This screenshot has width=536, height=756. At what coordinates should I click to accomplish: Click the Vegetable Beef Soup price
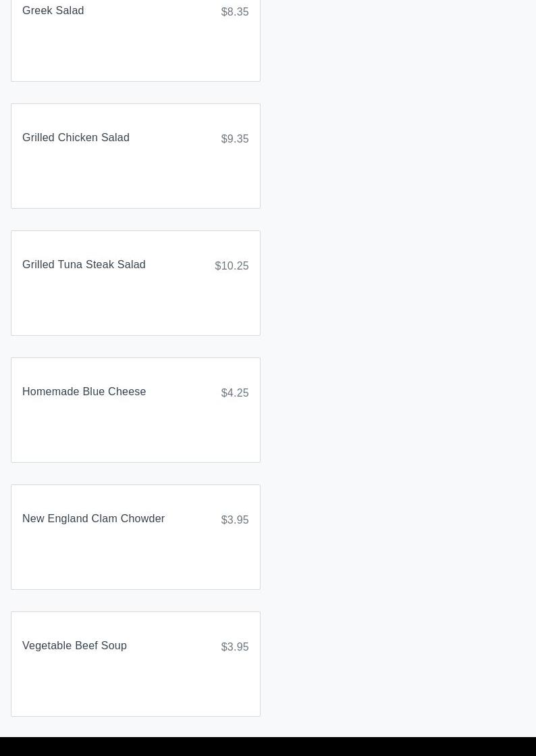[x=235, y=647]
